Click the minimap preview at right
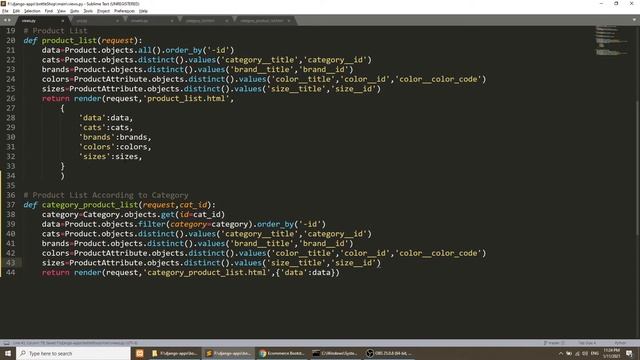640x360 pixels. click(611, 41)
